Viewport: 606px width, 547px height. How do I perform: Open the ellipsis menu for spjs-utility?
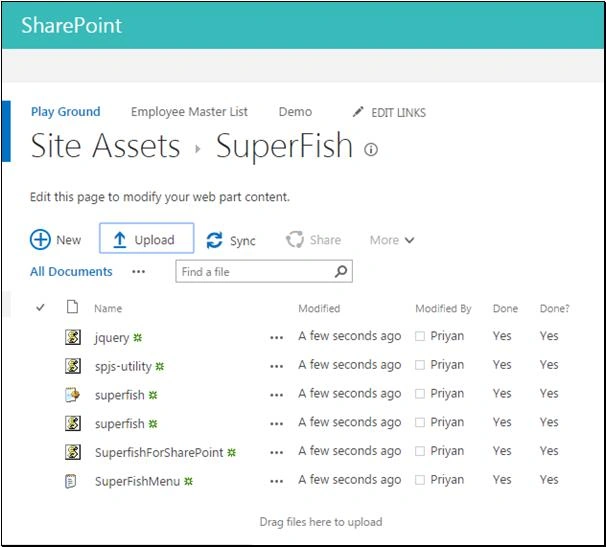[x=276, y=366]
